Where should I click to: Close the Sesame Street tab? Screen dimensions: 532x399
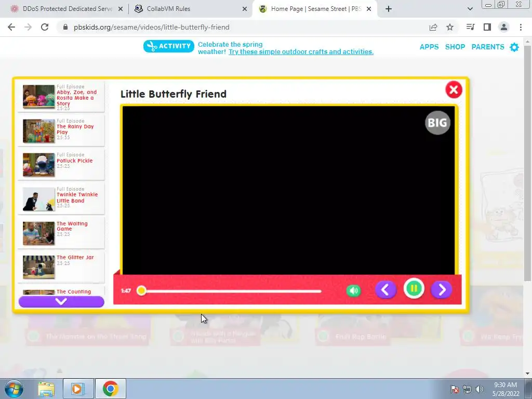[x=369, y=9]
